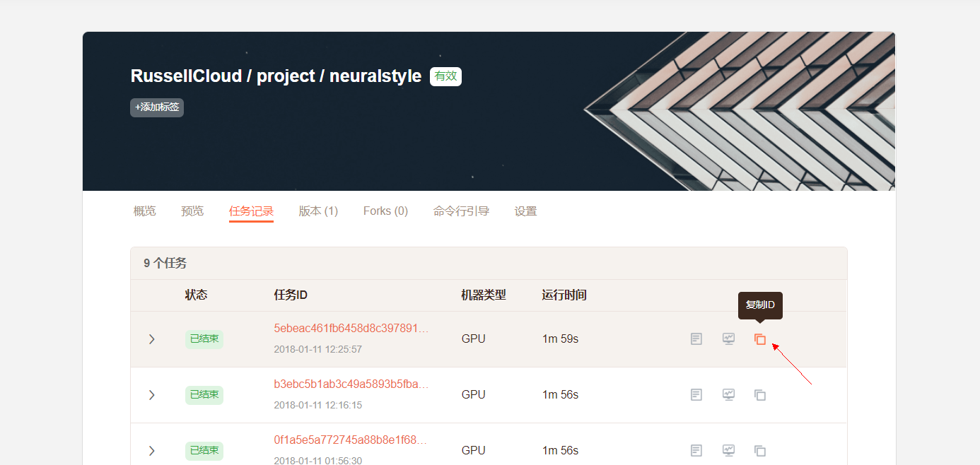Click the 9 个任务 panel heading
Image resolution: width=980 pixels, height=465 pixels.
point(165,264)
